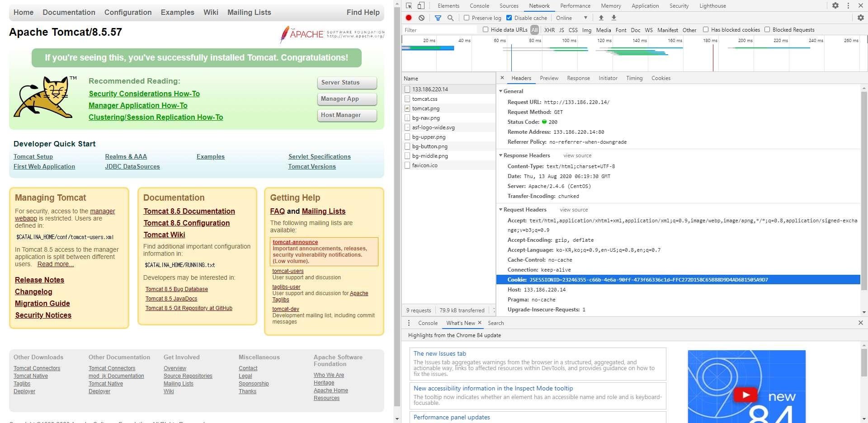Click Manager App button
The height and width of the screenshot is (423, 868).
pos(347,99)
